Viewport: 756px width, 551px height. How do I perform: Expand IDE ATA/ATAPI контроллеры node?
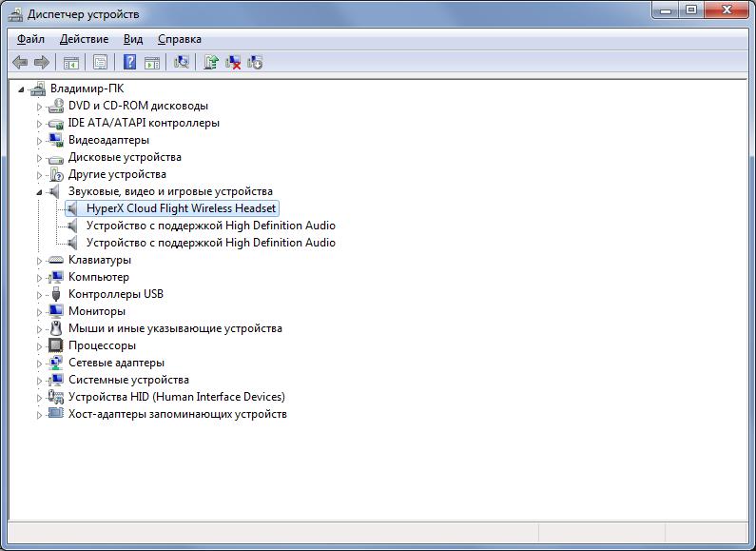coord(40,124)
